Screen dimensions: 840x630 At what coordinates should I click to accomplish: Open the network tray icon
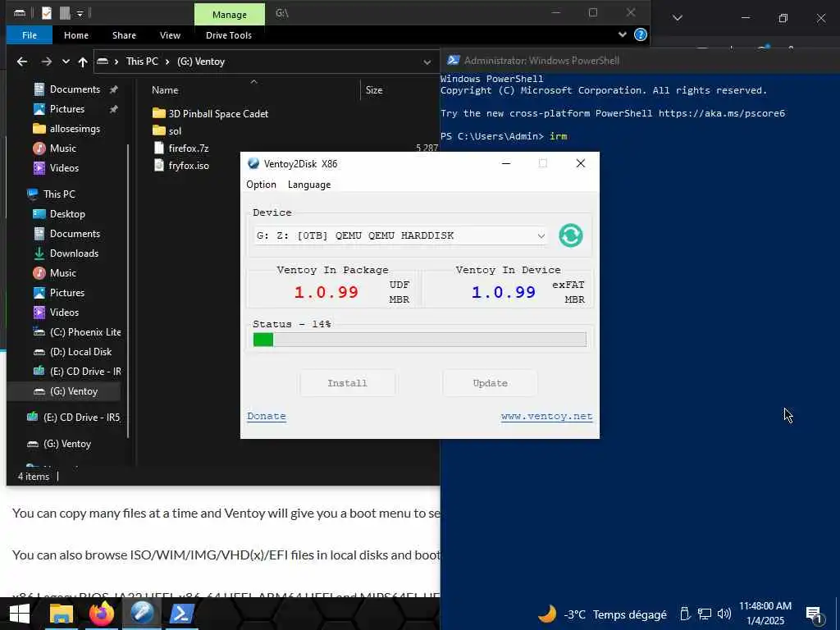(x=704, y=614)
